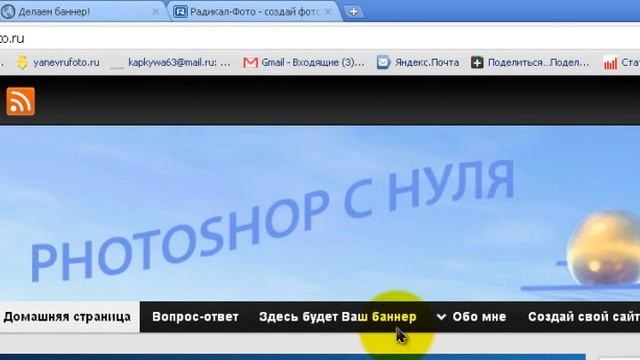The height and width of the screenshot is (360, 640).
Task: Open a new browser tab with plus button
Action: (x=353, y=12)
